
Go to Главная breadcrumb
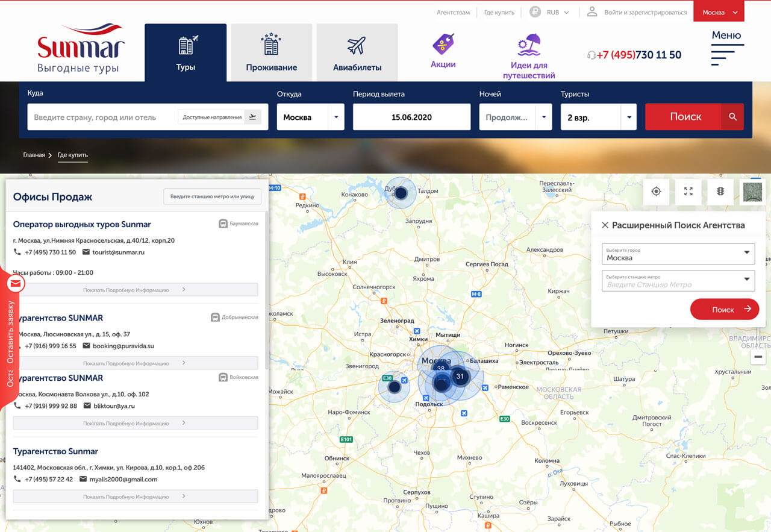click(34, 155)
